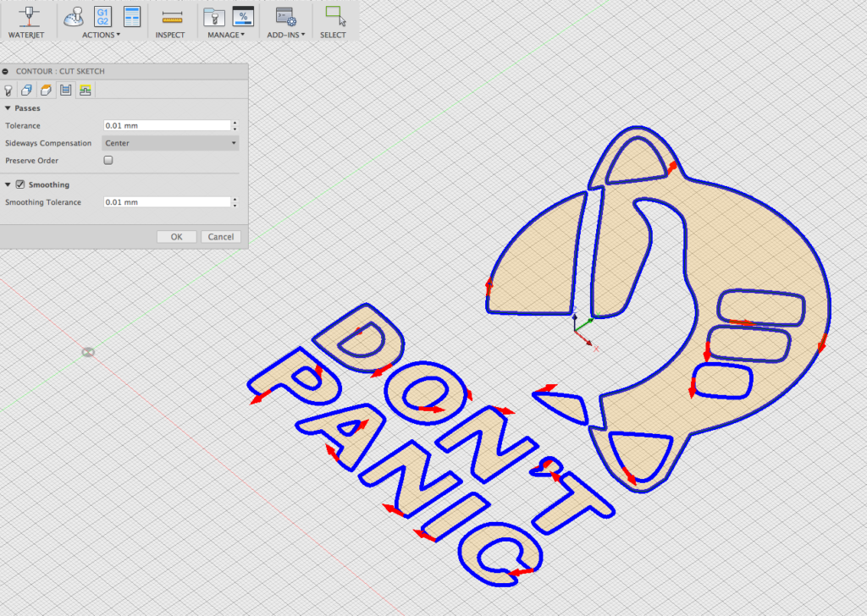Click the Select tool icon
Image resolution: width=867 pixels, height=616 pixels.
(x=335, y=15)
